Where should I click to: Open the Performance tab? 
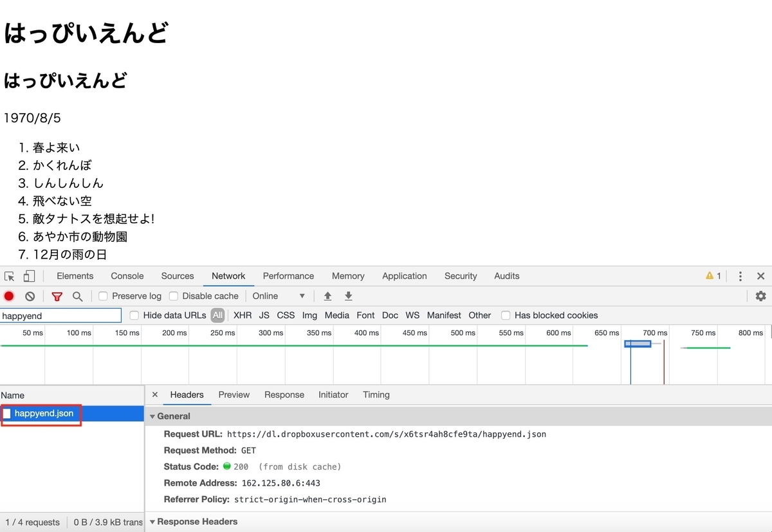coord(288,276)
